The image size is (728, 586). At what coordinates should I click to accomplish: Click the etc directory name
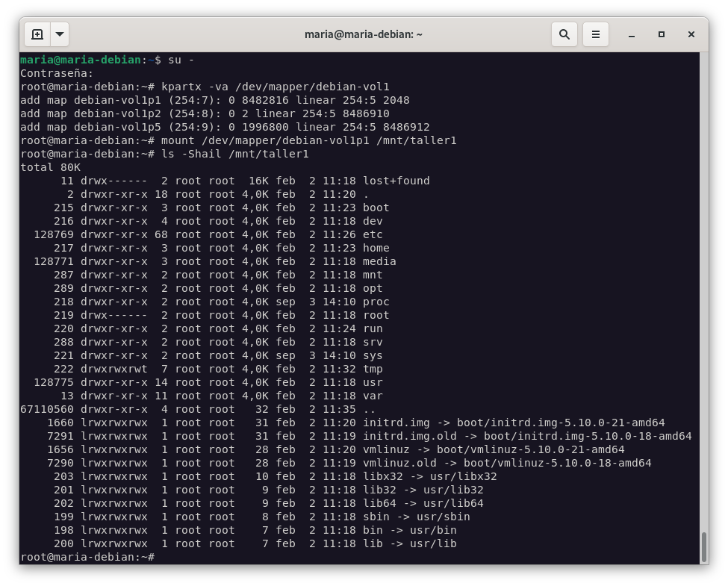tap(373, 234)
